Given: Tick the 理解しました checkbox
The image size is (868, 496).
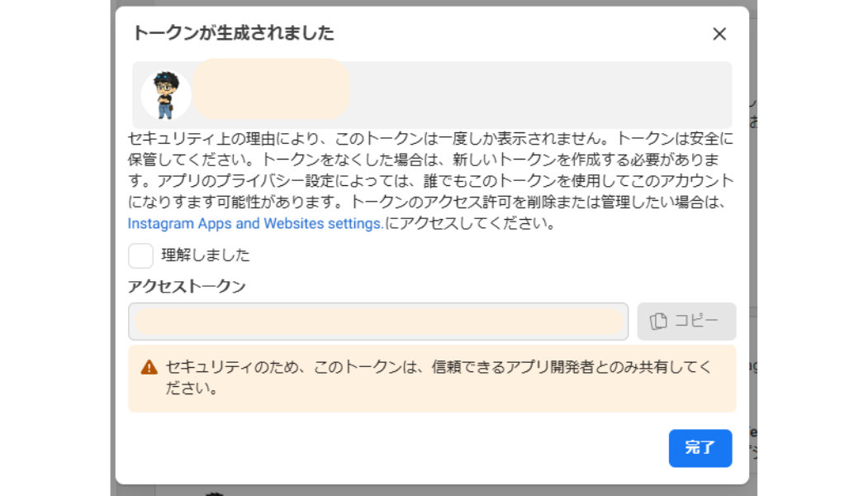Looking at the screenshot, I should click(x=140, y=255).
